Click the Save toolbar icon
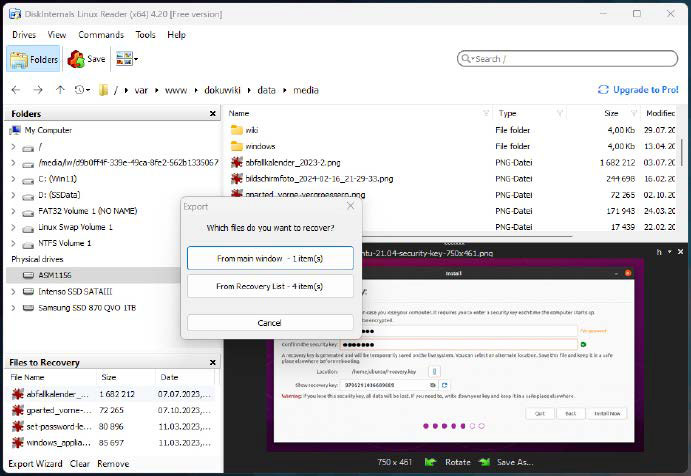691x476 pixels. click(x=76, y=59)
